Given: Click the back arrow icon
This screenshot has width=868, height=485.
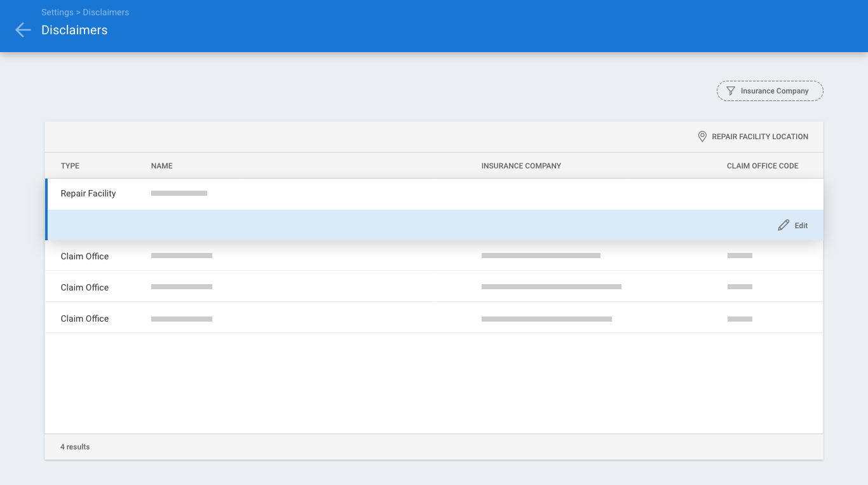Looking at the screenshot, I should tap(23, 30).
